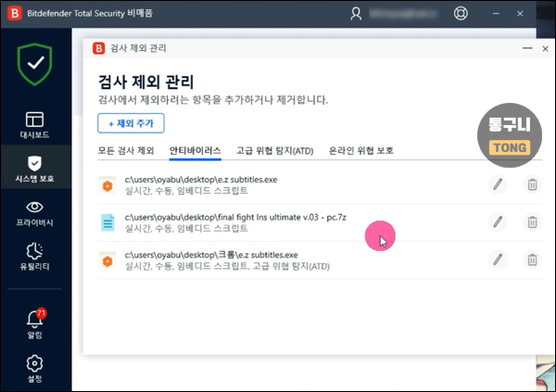Viewport: 556px width, 392px height.
Task: Select path final fight lns ultimate v.03 - pc.7z
Action: tap(235, 217)
